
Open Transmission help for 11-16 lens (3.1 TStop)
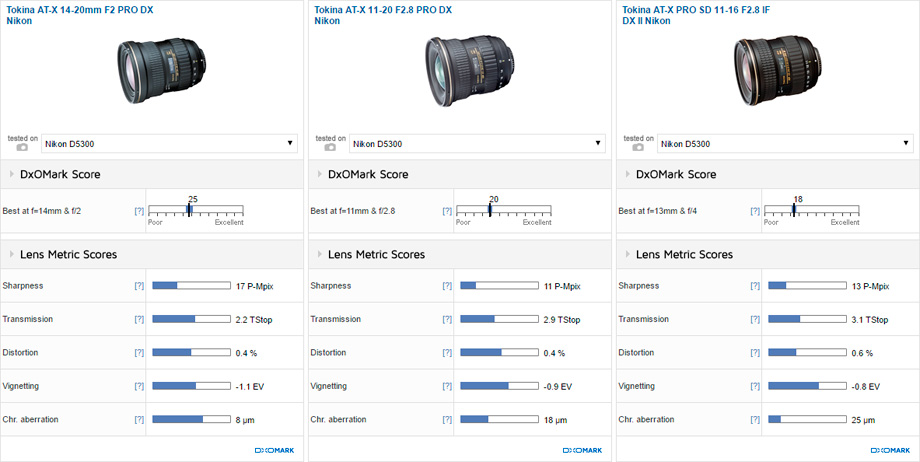point(755,319)
